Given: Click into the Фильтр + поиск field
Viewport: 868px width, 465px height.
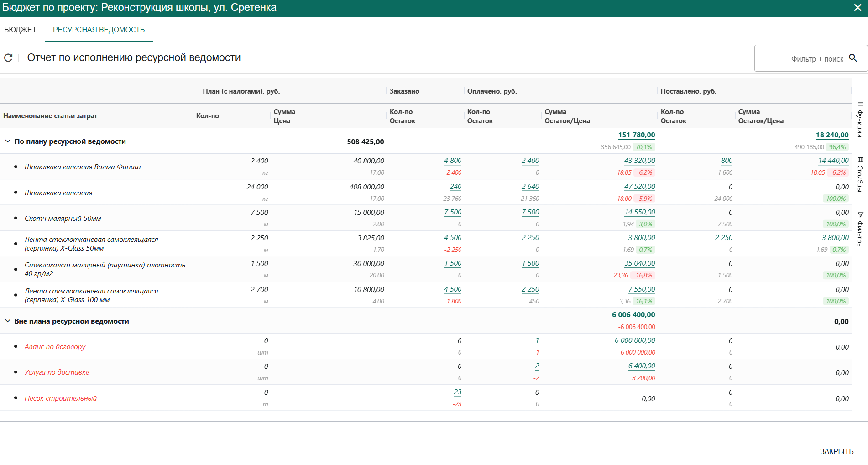Looking at the screenshot, I should 803,59.
